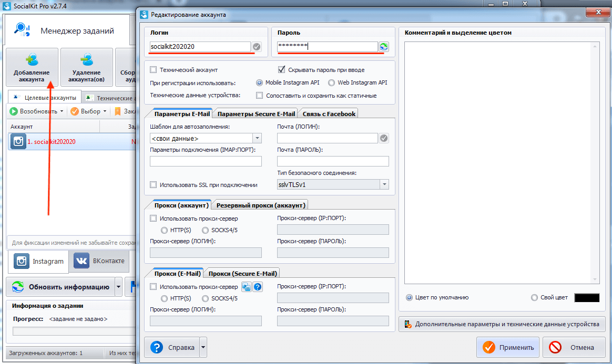Switch to the E-Mail parameters tab

click(182, 114)
